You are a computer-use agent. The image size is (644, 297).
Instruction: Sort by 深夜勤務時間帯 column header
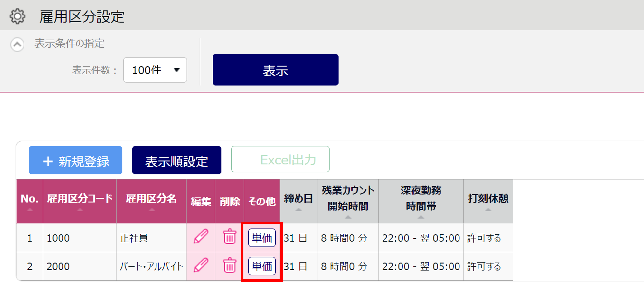click(x=421, y=202)
